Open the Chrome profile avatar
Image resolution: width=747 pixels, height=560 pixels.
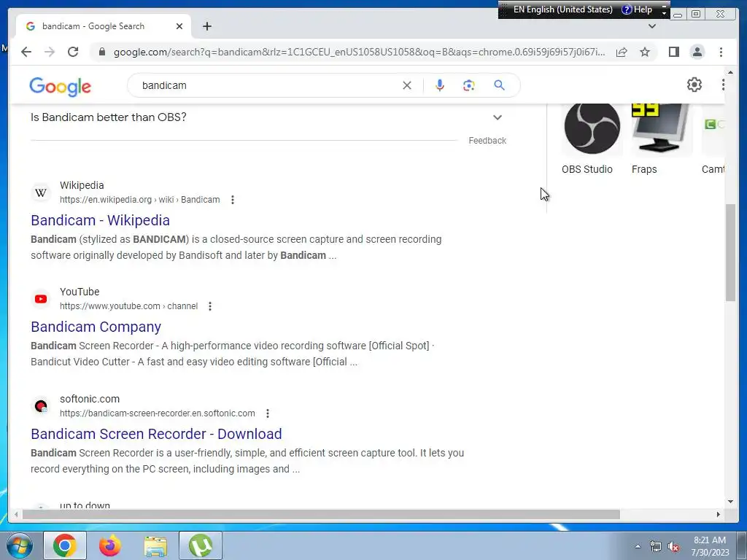click(x=697, y=52)
